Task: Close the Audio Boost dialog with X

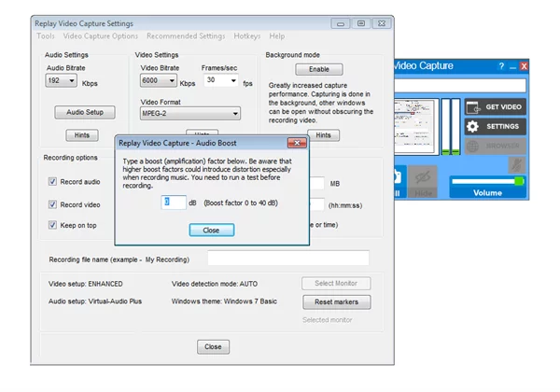Action: [296, 143]
